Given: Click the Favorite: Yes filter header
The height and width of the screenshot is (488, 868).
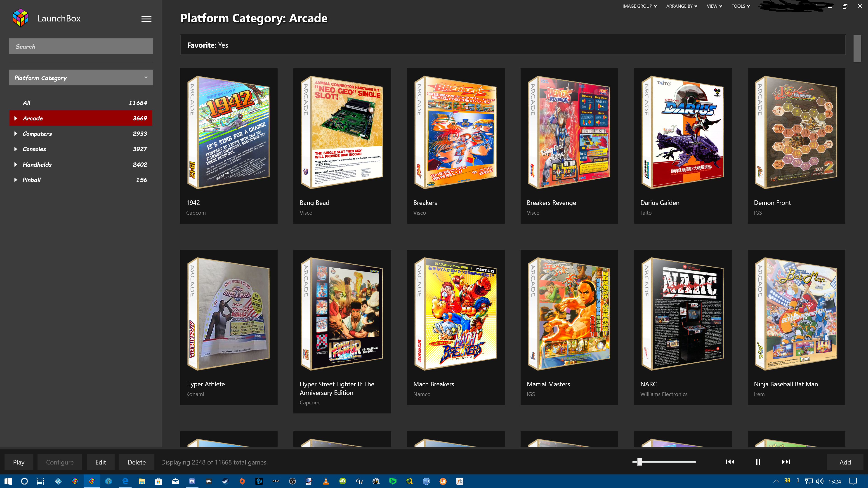Looking at the screenshot, I should pyautogui.click(x=513, y=45).
